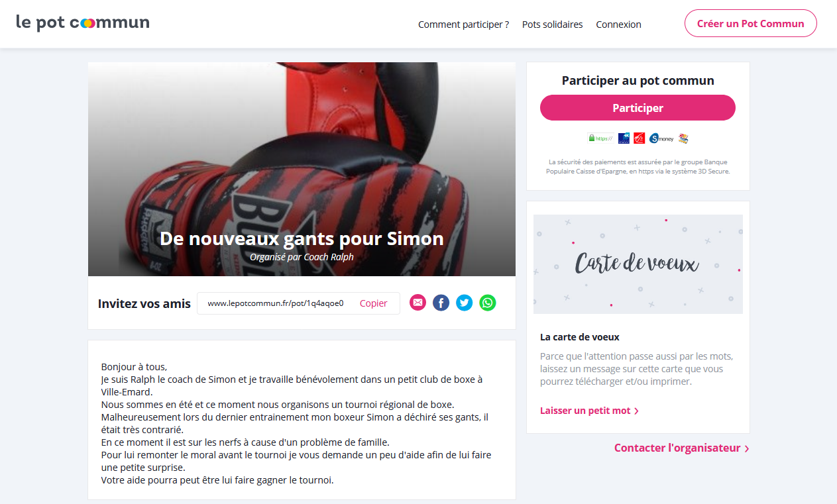
Task: Click the Banque Populaire blue logo
Action: click(x=624, y=138)
